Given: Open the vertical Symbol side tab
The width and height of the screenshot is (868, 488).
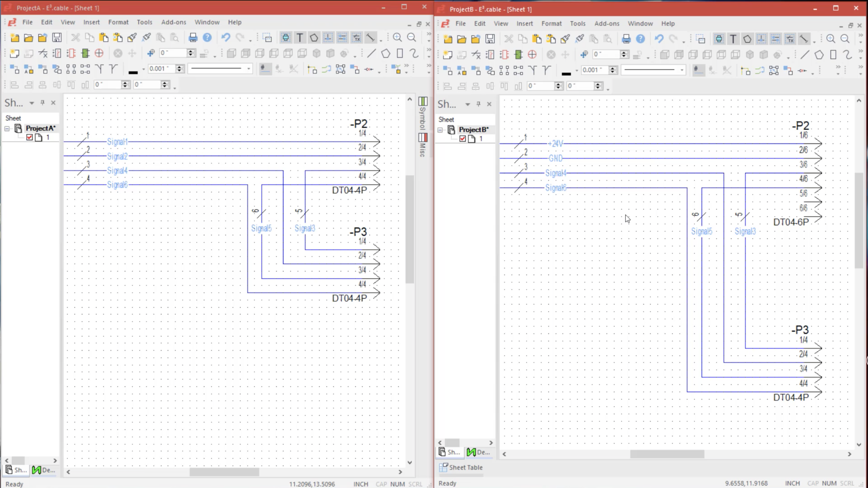Looking at the screenshot, I should 423,114.
